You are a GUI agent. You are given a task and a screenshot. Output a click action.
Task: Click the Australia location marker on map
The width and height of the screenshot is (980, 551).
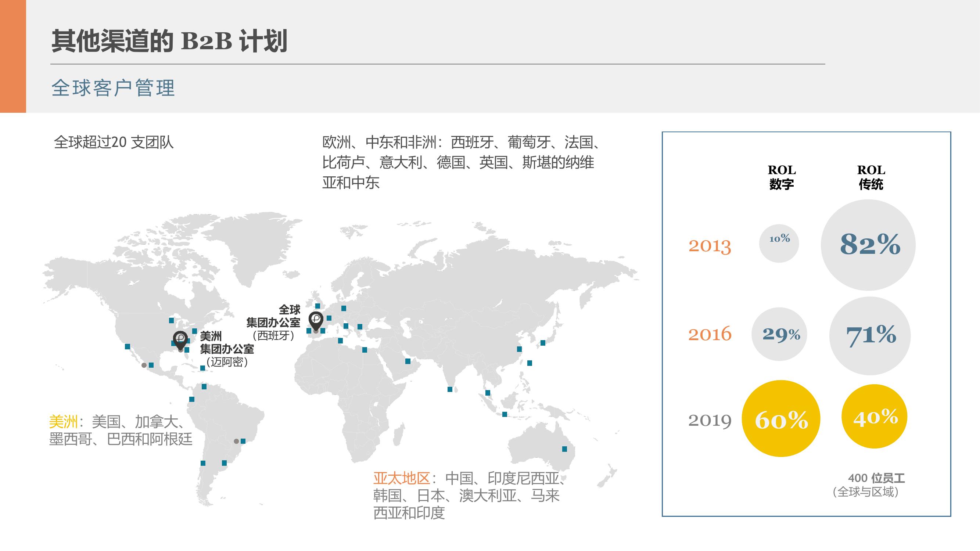click(x=564, y=449)
